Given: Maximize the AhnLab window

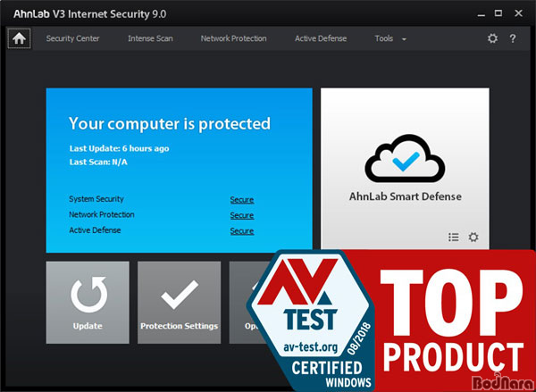Looking at the screenshot, I should (498, 13).
